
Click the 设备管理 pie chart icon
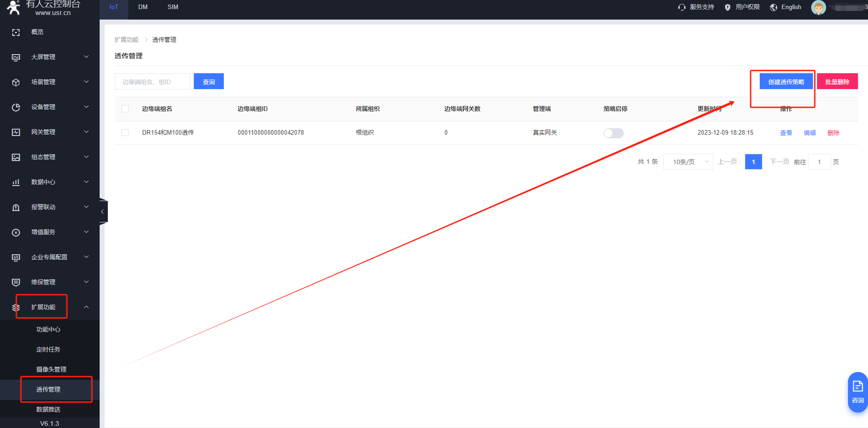click(x=16, y=107)
